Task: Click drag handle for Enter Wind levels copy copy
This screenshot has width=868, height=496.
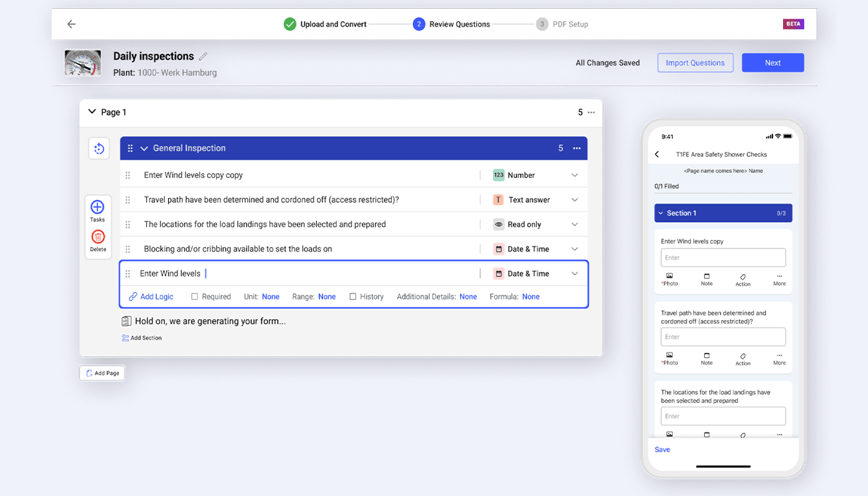Action: (x=128, y=175)
